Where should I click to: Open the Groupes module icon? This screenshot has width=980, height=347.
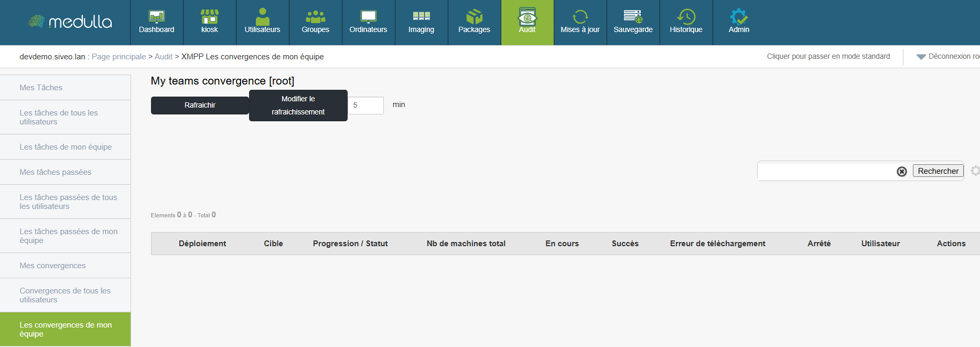(315, 17)
